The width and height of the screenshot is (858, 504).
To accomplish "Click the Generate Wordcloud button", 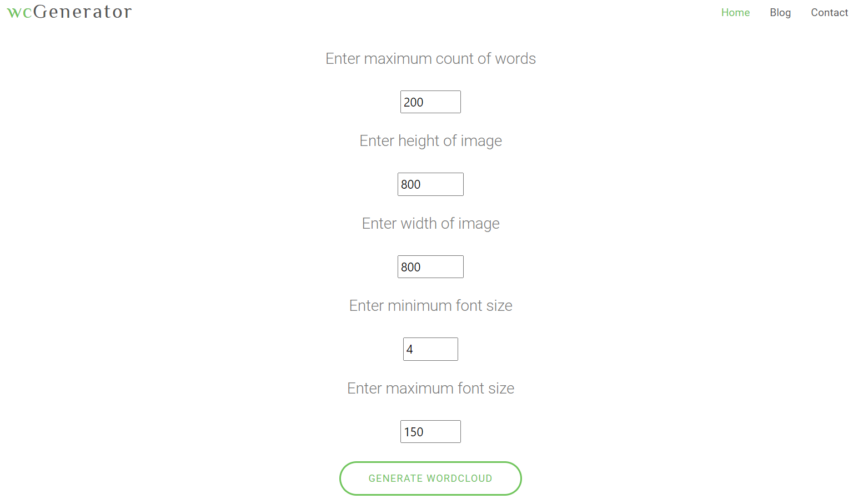I will [430, 478].
